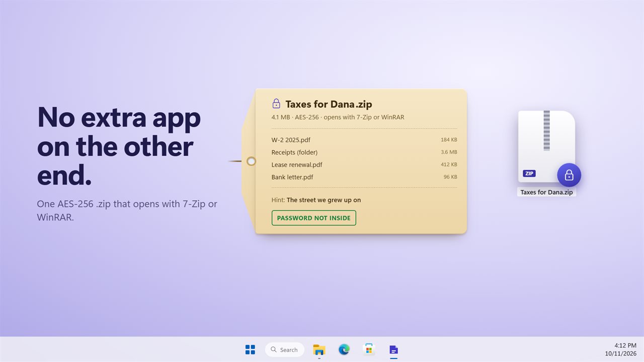The image size is (644, 362).
Task: Click the 4.1 MB AES-256 details line
Action: point(338,117)
